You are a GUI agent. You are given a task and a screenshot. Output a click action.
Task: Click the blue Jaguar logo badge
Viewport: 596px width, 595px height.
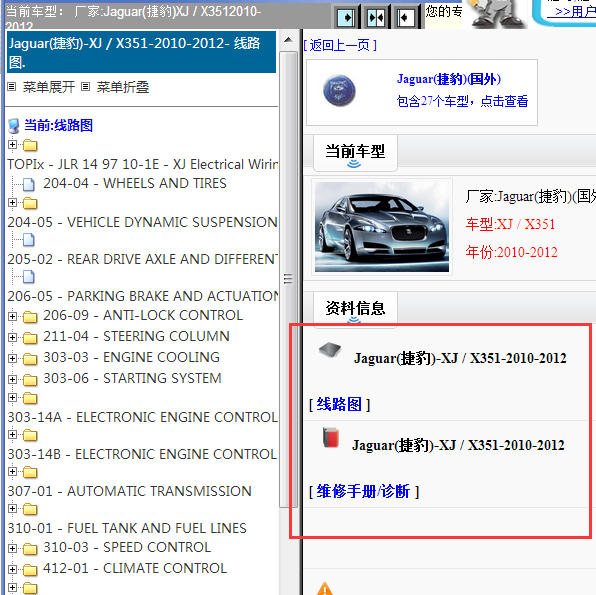tap(339, 90)
